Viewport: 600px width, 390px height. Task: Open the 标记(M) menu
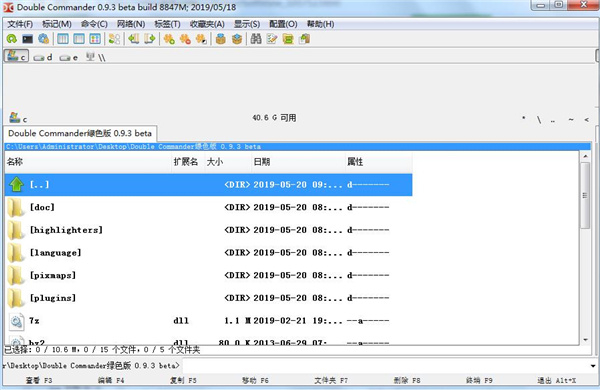coord(57,24)
